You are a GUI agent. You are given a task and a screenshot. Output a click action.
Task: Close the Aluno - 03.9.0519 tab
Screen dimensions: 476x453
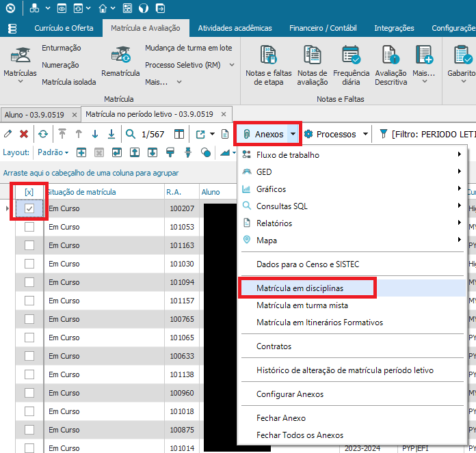tap(75, 115)
